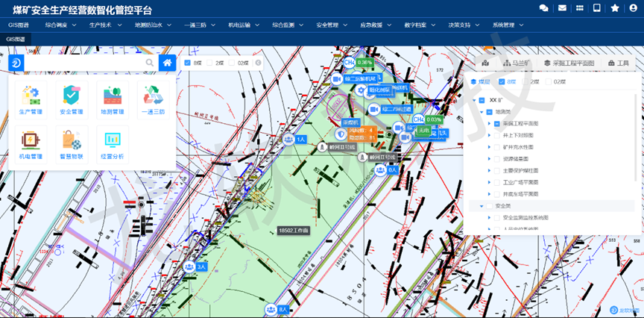This screenshot has height=318, width=644.
Task: Expand the 井上下对照图 tree item
Action: coord(489,135)
